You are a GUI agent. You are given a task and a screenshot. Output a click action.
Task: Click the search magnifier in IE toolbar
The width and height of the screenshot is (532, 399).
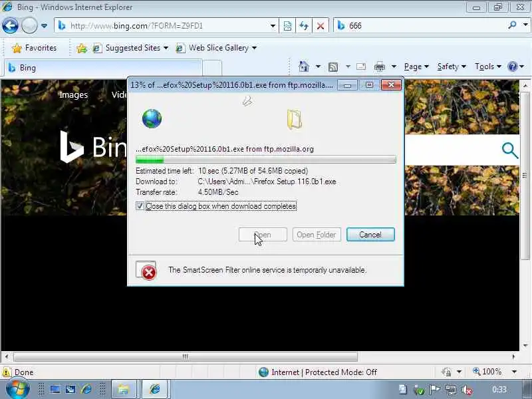click(x=512, y=25)
